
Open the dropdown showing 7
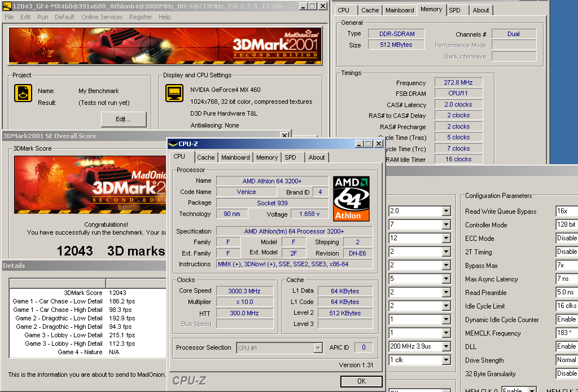(x=446, y=224)
